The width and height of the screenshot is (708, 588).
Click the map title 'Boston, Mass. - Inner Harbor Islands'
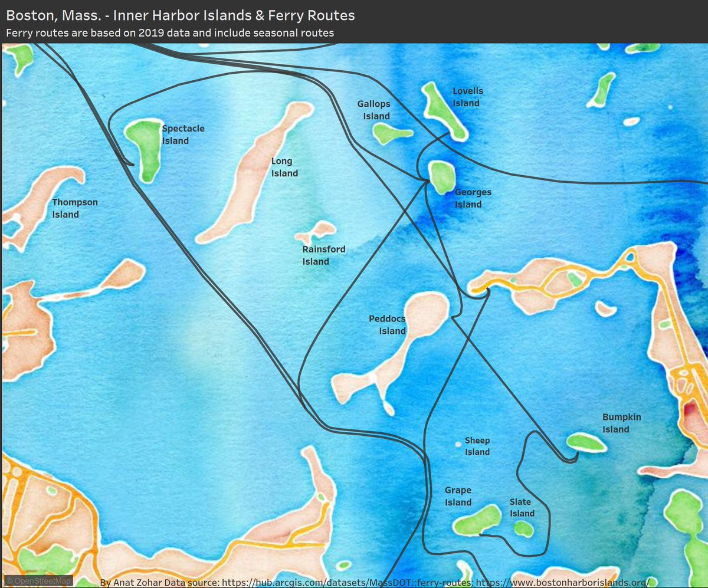181,15
